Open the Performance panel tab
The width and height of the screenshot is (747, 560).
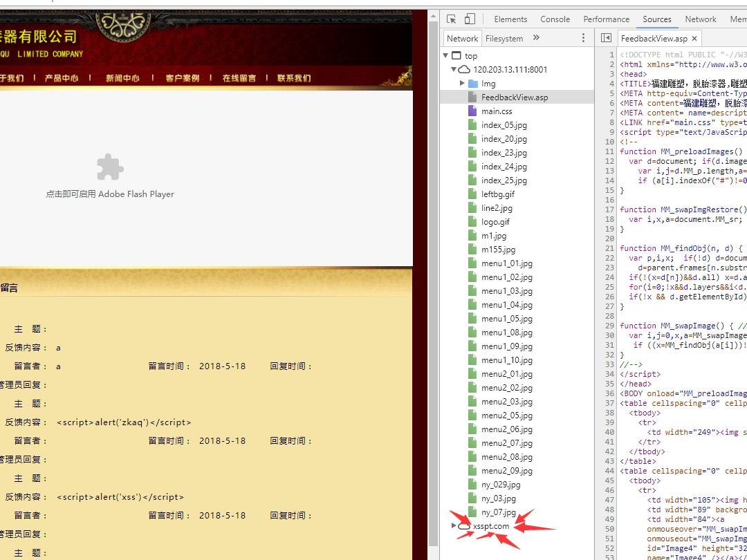click(606, 19)
